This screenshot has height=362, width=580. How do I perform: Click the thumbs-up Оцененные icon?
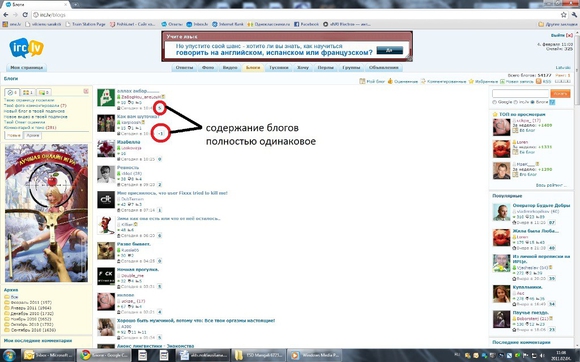pyautogui.click(x=390, y=81)
